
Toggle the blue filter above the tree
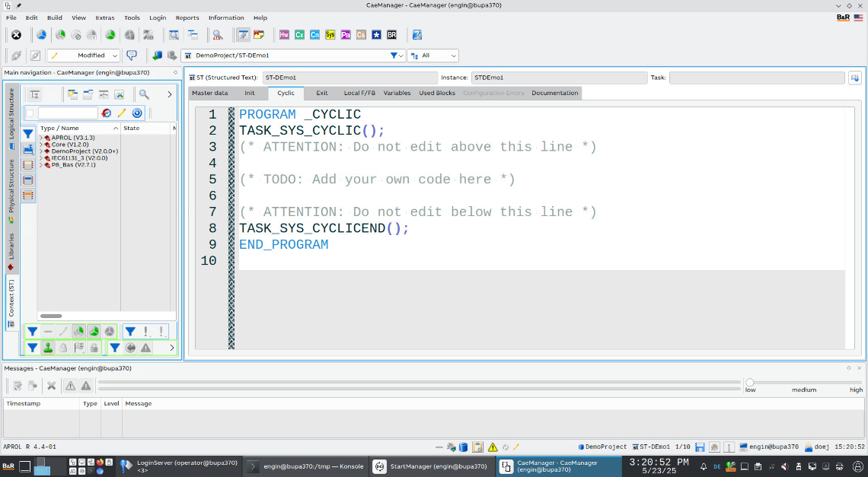(x=28, y=133)
